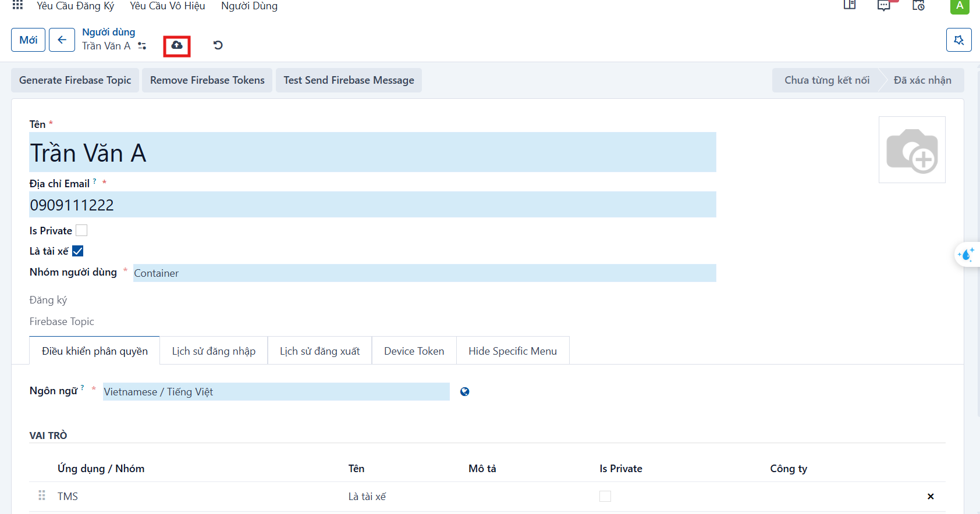Click Test Send Firebase Message button
The height and width of the screenshot is (514, 980).
pos(349,80)
